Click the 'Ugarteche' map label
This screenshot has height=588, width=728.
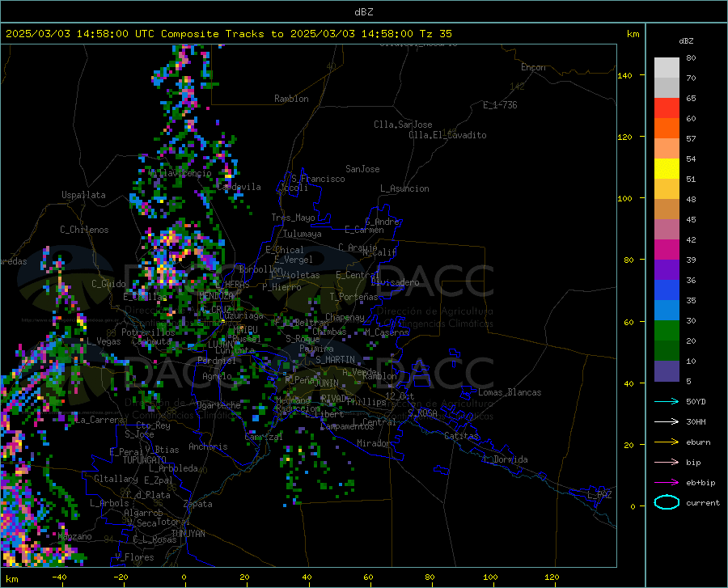point(218,405)
